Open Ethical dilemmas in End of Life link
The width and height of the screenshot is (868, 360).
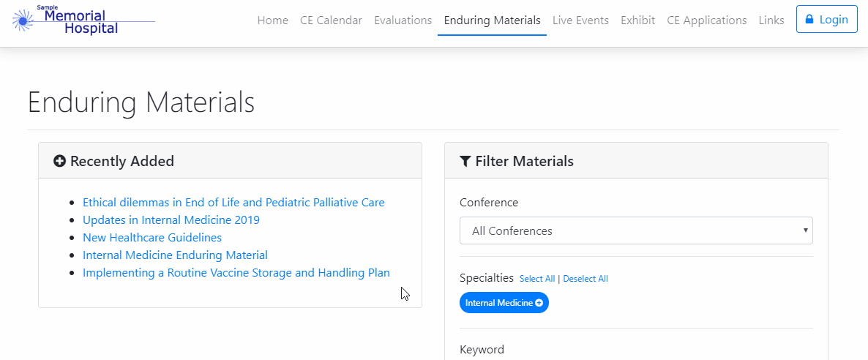pos(233,203)
